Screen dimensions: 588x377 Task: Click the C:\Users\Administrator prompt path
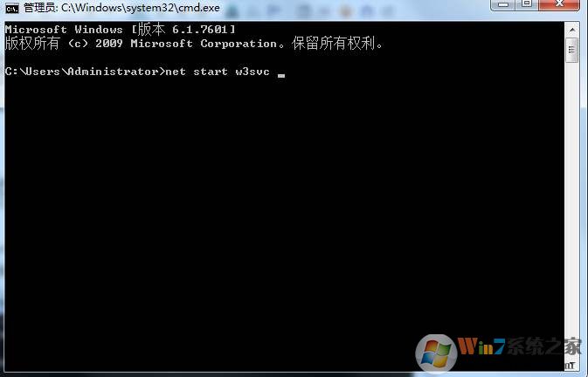point(82,72)
